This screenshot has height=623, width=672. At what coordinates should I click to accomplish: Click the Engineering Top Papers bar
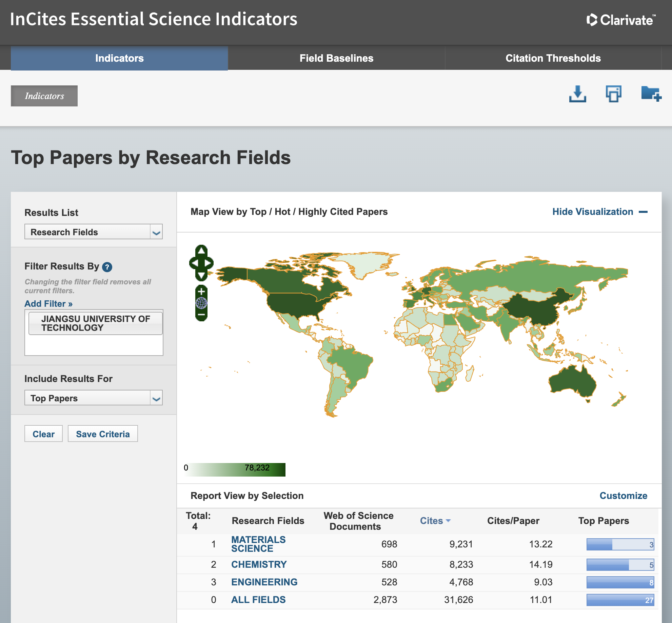point(620,582)
